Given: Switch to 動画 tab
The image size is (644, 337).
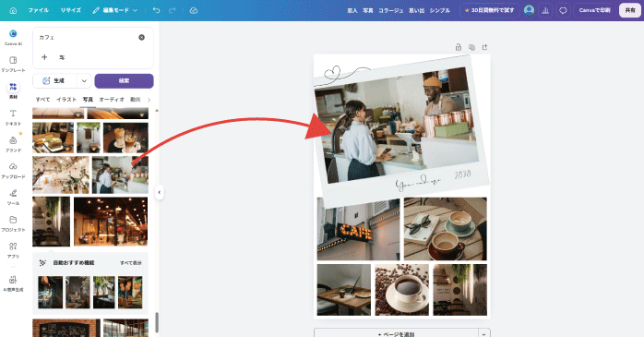Looking at the screenshot, I should click(x=136, y=100).
